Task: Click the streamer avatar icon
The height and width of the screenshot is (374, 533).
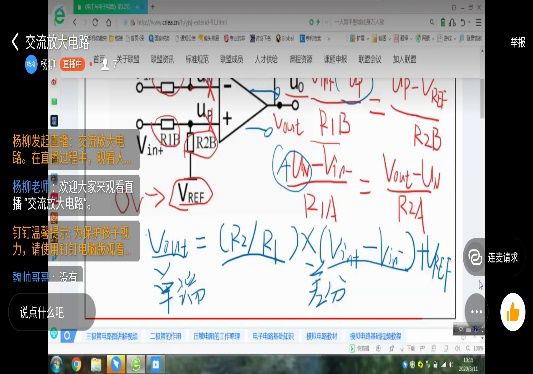Action: click(31, 64)
